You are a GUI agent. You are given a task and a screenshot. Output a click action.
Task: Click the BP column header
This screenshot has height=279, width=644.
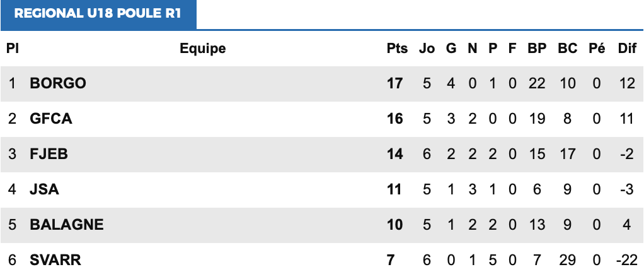pyautogui.click(x=537, y=49)
